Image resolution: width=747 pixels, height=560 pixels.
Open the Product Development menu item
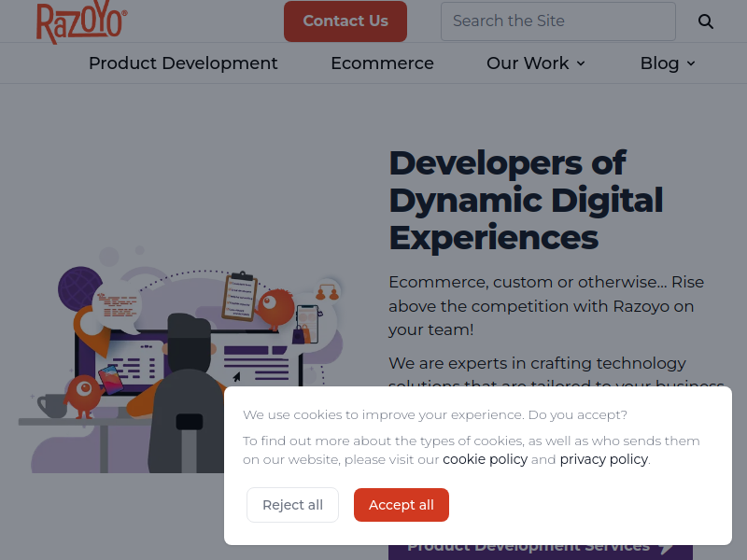183,63
